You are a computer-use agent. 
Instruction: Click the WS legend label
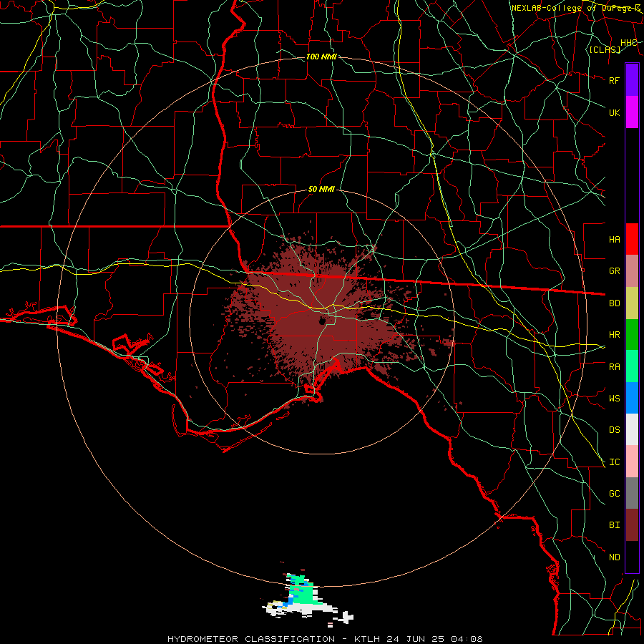tap(615, 399)
